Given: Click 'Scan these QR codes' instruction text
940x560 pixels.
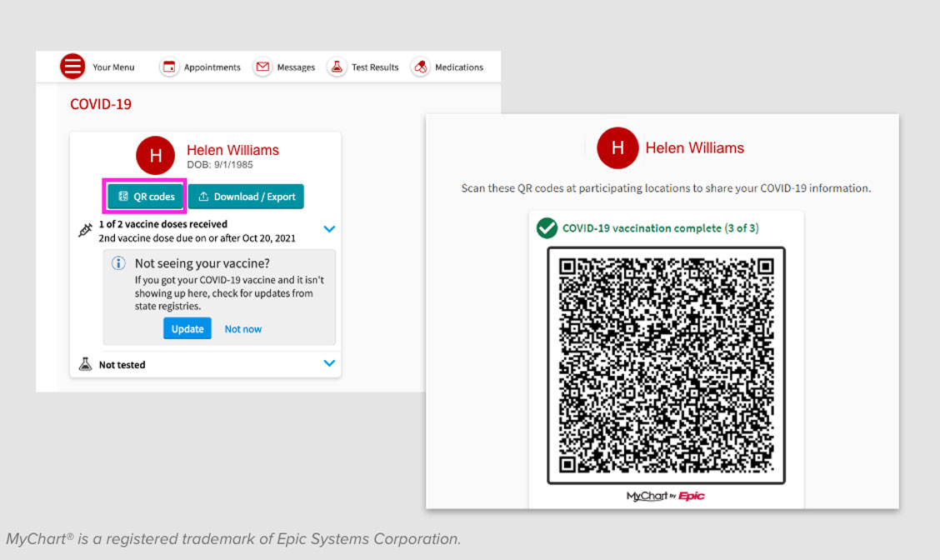Looking at the screenshot, I should [666, 188].
